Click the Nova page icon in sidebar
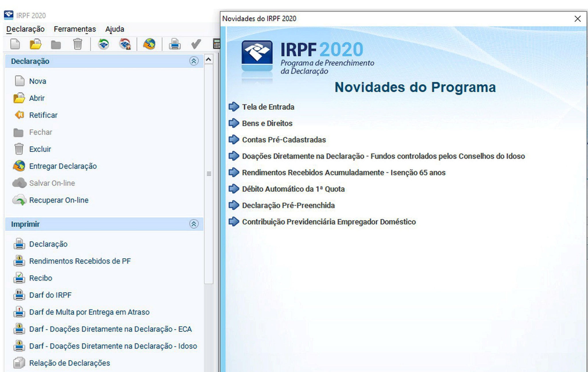The height and width of the screenshot is (372, 588). 20,81
